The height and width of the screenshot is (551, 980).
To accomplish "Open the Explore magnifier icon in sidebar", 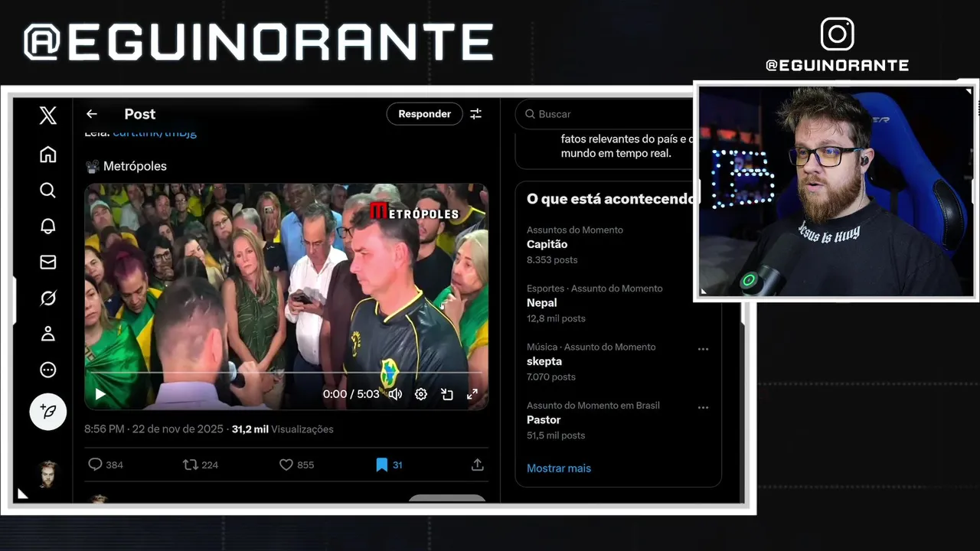I will pos(47,191).
